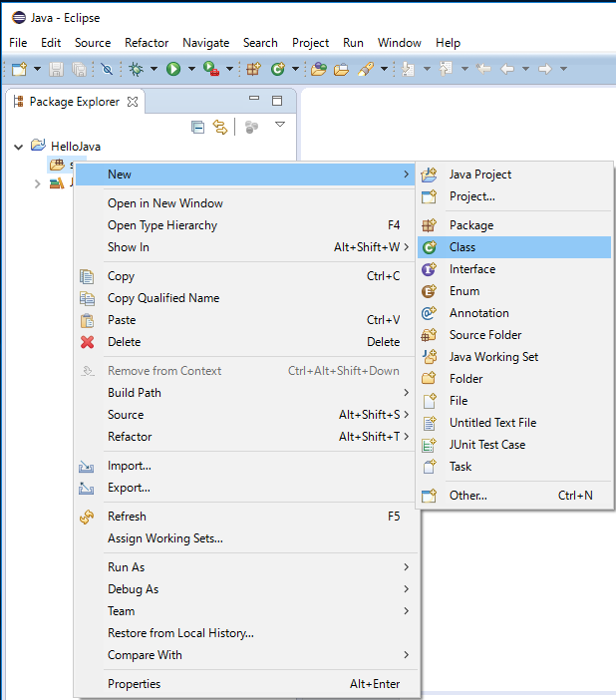Click the Forward navigation arrow icon
616x700 pixels.
(x=544, y=69)
